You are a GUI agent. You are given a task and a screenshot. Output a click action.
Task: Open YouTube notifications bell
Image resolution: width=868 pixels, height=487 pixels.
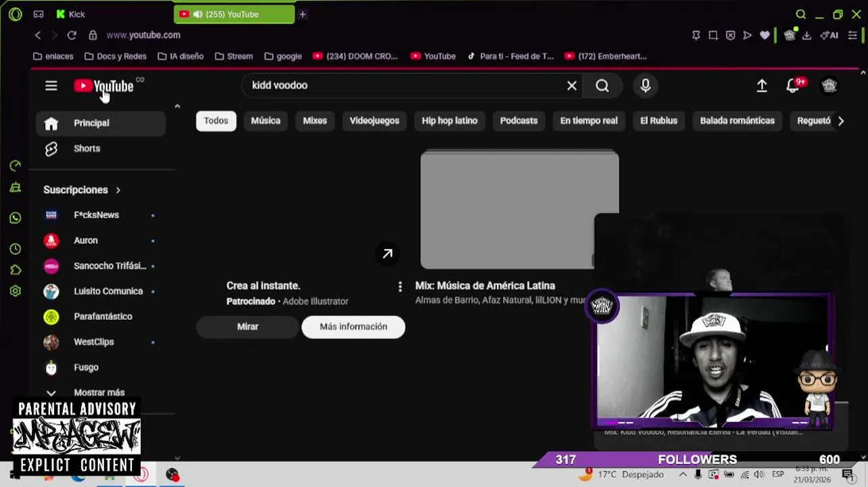point(794,85)
